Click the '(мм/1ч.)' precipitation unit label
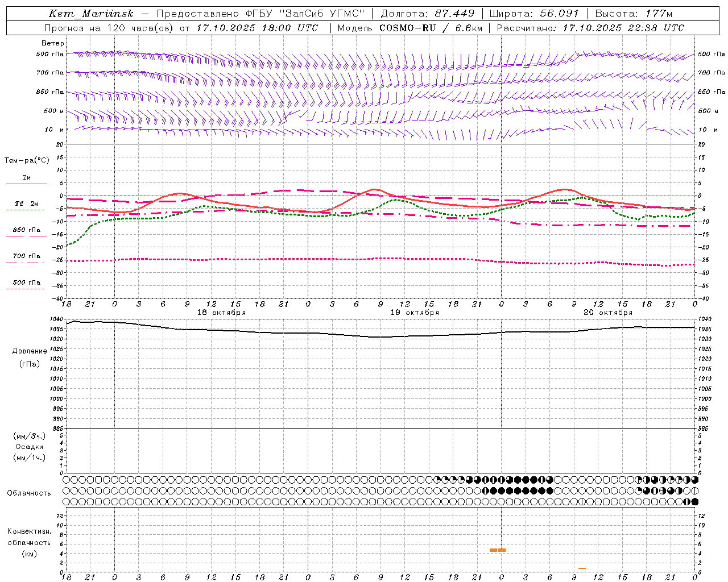Viewport: 728px width, 582px height. pyautogui.click(x=30, y=458)
